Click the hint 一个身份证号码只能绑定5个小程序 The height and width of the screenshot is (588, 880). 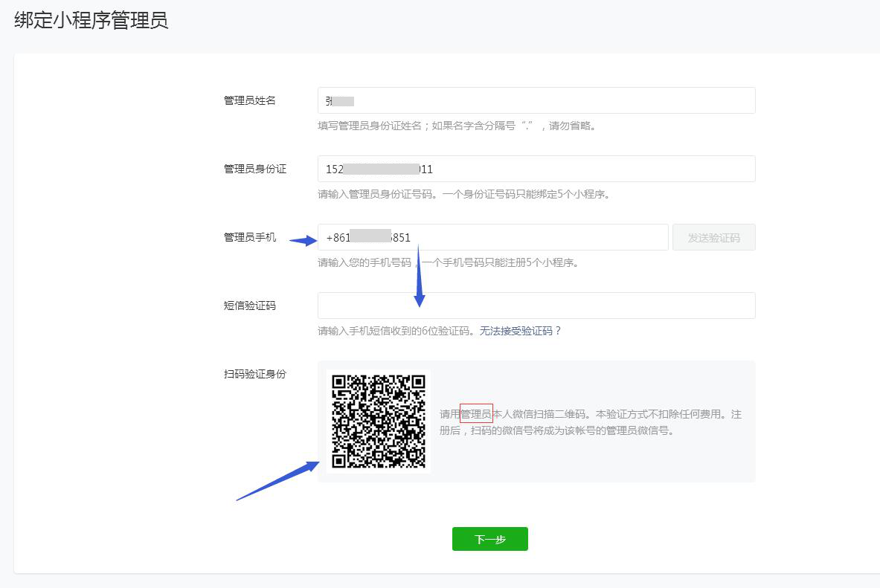pos(523,194)
